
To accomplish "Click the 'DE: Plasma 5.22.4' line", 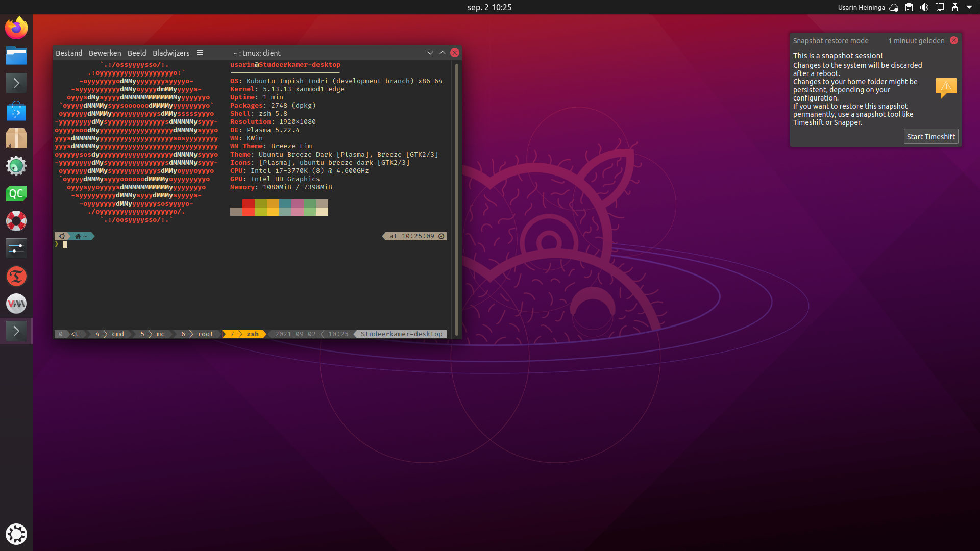I will 265,130.
